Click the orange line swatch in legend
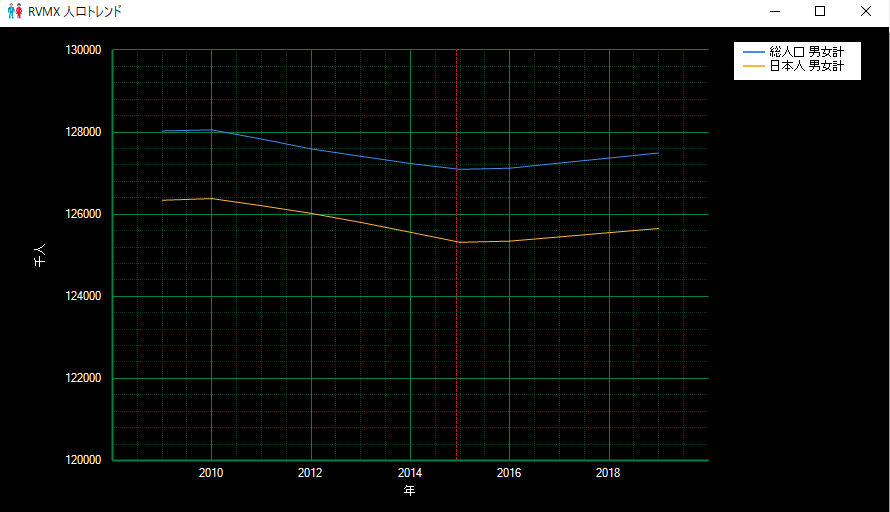Viewport: 890px width, 512px height. [753, 66]
